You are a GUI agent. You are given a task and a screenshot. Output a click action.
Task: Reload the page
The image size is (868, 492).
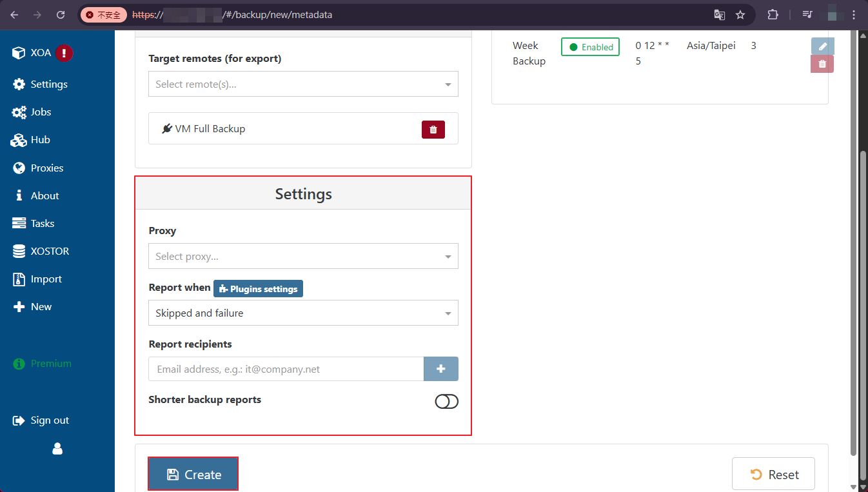tap(61, 14)
